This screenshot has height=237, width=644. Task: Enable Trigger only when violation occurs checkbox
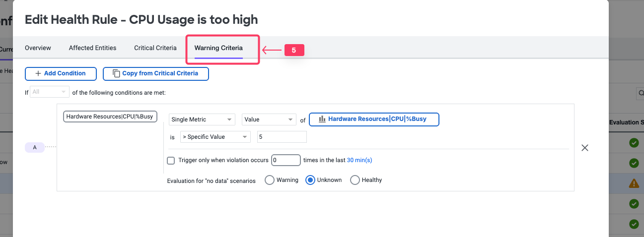point(171,161)
